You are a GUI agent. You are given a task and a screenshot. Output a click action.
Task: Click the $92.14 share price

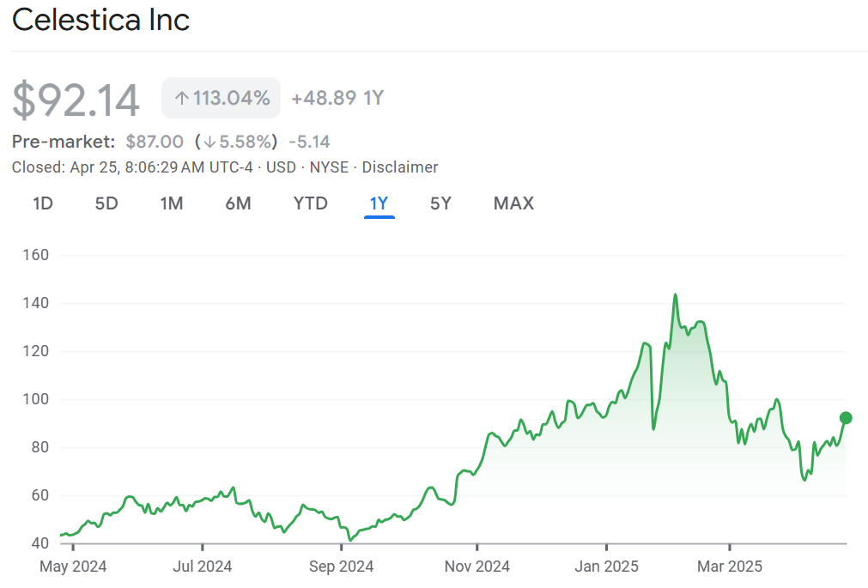pos(76,100)
